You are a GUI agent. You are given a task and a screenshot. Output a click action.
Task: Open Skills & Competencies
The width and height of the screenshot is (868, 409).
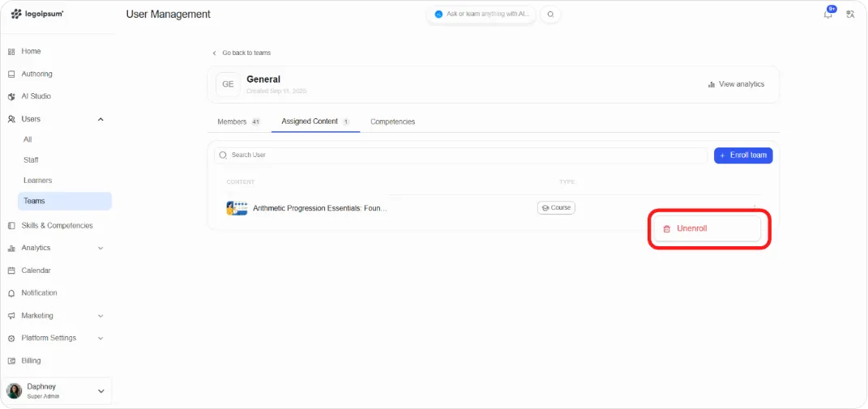click(x=57, y=225)
